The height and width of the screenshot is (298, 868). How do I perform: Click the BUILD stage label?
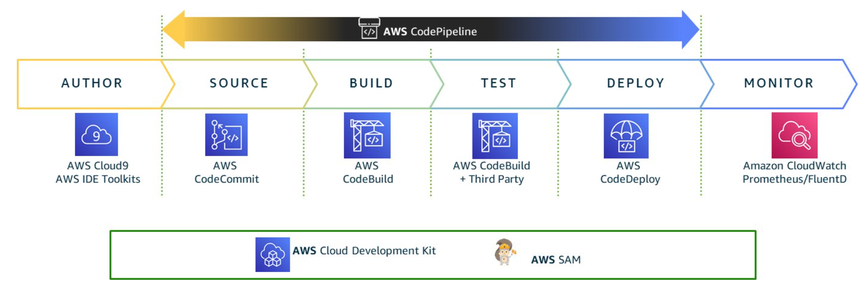click(x=372, y=83)
